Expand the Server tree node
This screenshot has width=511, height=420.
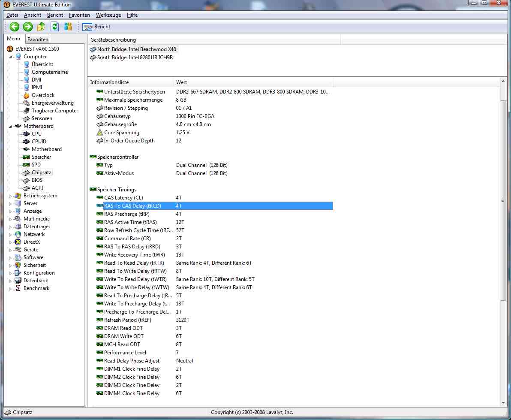[10, 204]
